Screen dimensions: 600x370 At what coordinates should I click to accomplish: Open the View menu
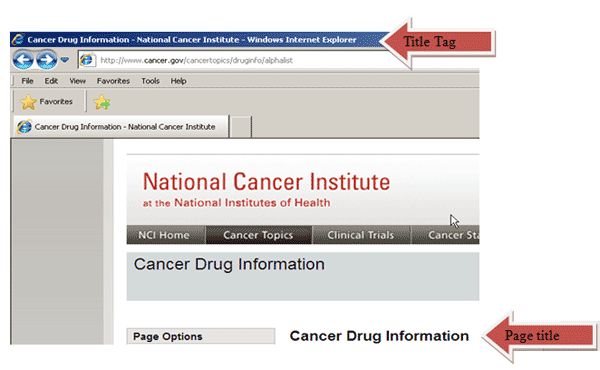tap(77, 81)
